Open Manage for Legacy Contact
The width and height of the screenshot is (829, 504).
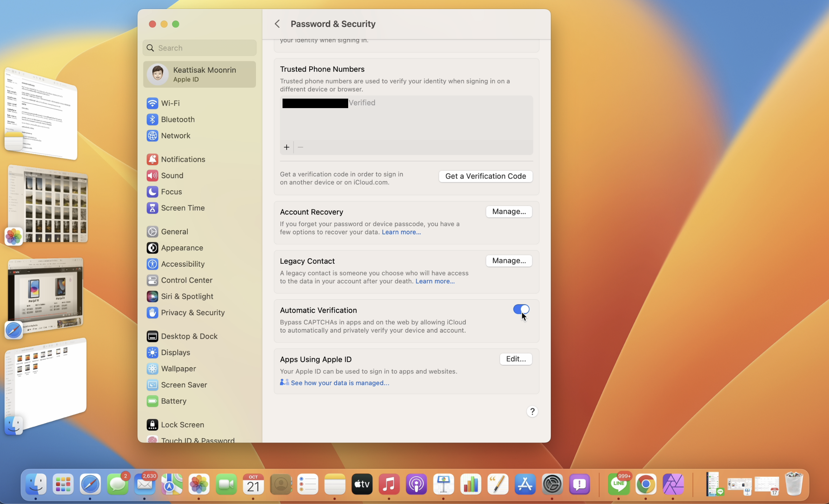pos(509,260)
